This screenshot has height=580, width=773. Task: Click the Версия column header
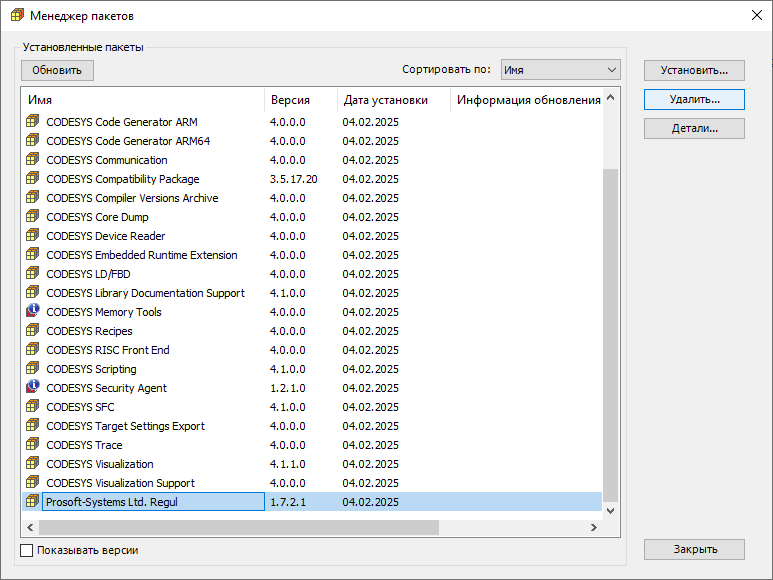[300, 100]
